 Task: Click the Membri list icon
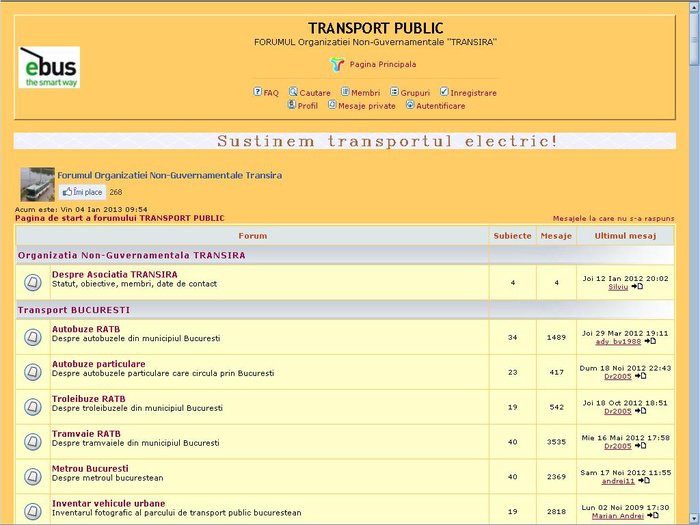tap(345, 92)
